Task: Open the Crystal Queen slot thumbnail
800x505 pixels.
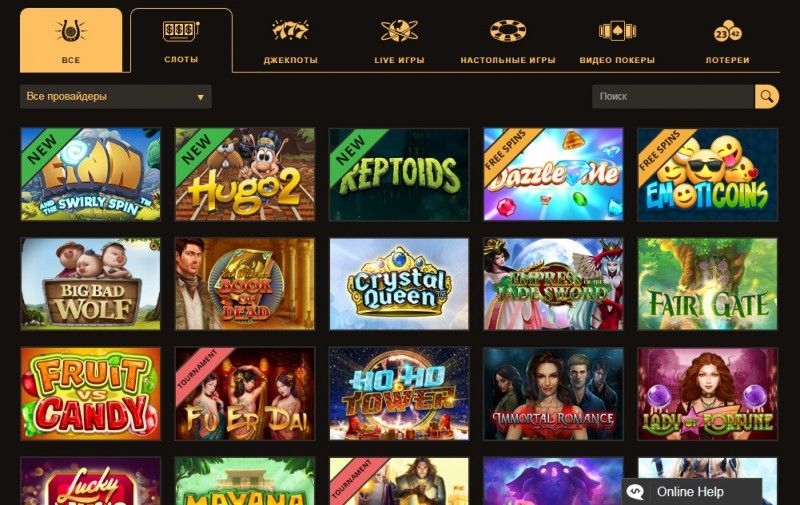Action: click(399, 284)
